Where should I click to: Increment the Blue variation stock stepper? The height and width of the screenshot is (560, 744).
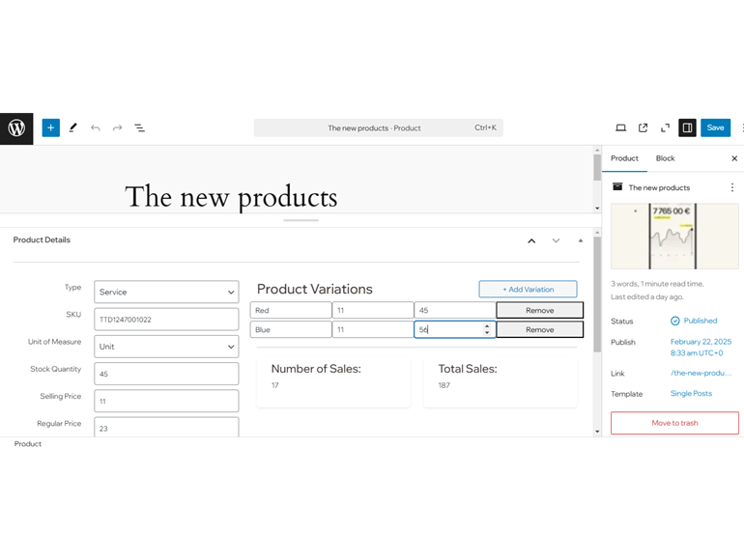[487, 326]
